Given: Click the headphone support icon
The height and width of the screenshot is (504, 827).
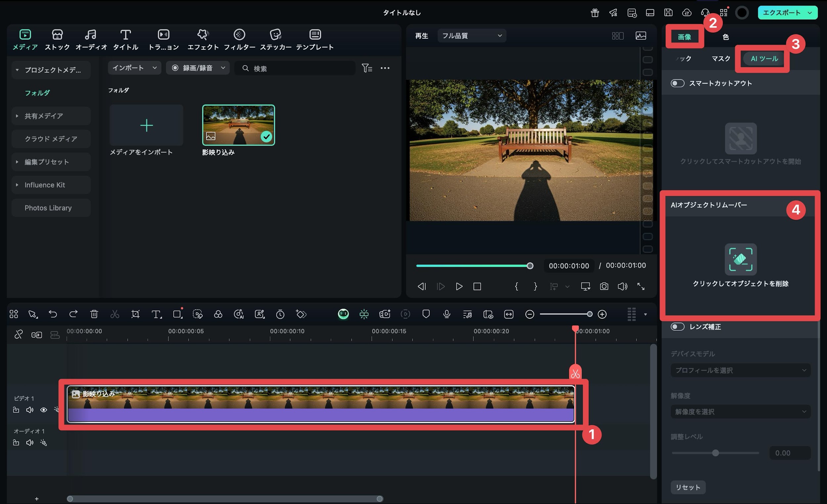Looking at the screenshot, I should point(705,13).
